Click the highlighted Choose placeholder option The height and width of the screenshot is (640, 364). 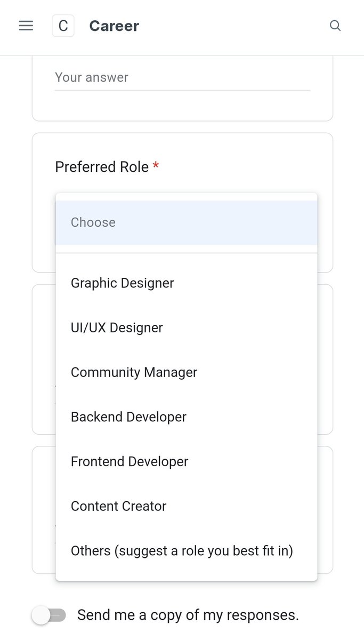point(187,222)
